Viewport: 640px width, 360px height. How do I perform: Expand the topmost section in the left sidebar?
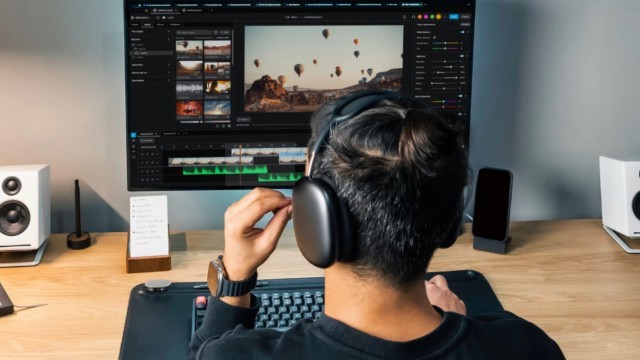150,31
